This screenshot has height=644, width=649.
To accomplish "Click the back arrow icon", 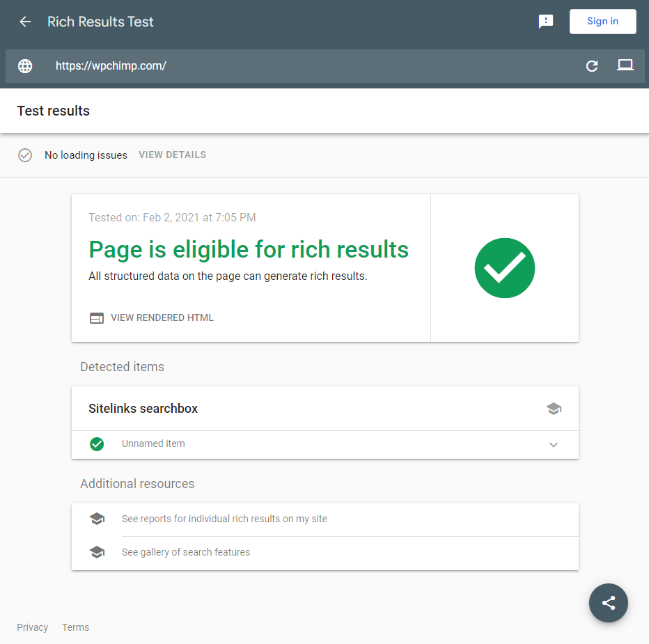I will [x=25, y=22].
